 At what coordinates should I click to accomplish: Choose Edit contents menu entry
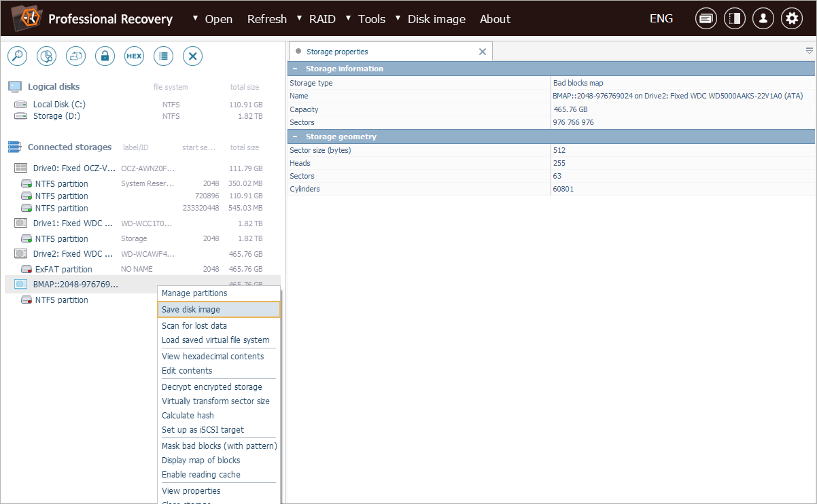point(218,371)
